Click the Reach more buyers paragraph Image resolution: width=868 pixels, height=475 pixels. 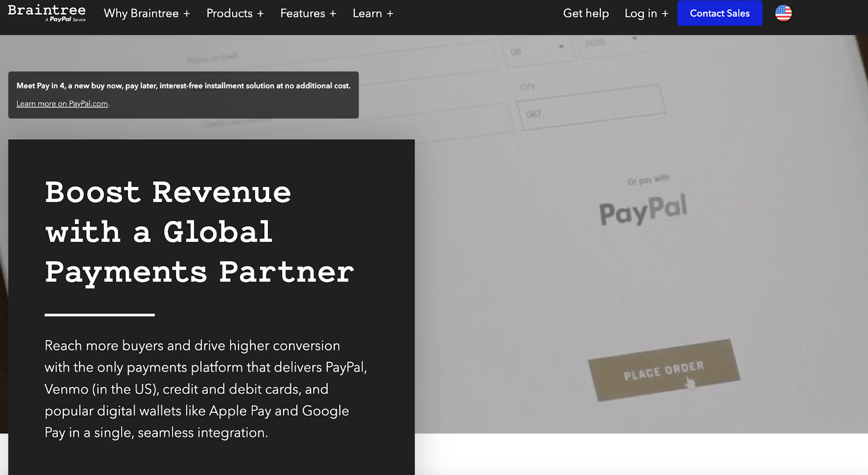pyautogui.click(x=206, y=389)
